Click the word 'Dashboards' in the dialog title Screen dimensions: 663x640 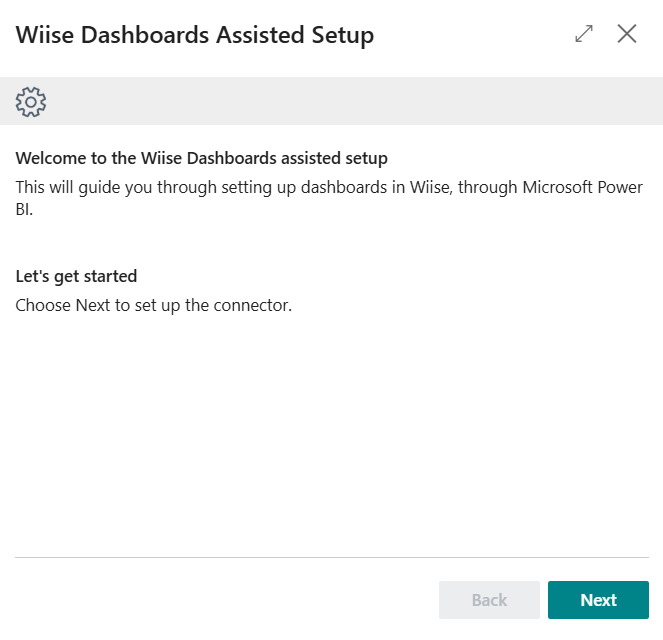coord(145,35)
